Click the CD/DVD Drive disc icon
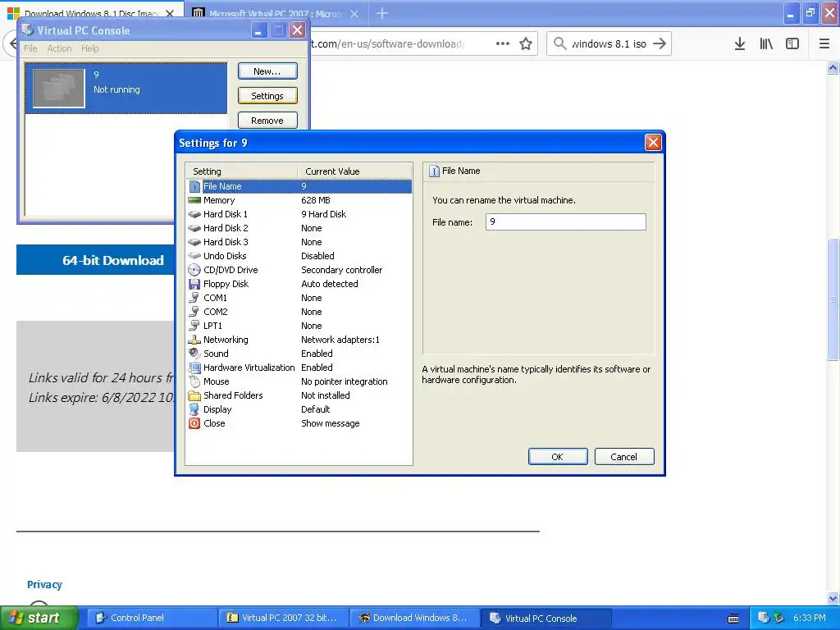The image size is (840, 630). [x=194, y=270]
